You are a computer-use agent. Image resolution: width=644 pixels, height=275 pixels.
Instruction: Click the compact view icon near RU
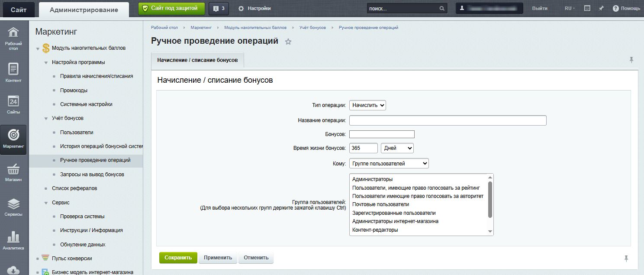tap(587, 8)
